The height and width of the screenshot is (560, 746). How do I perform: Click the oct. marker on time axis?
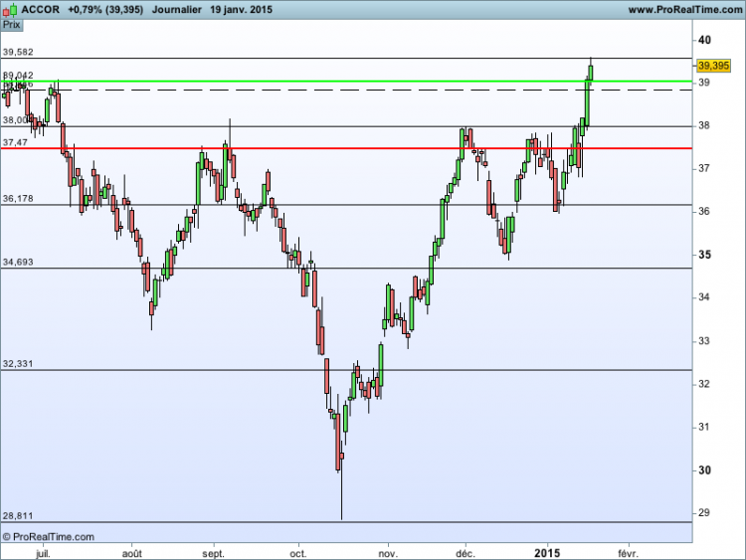pos(298,554)
